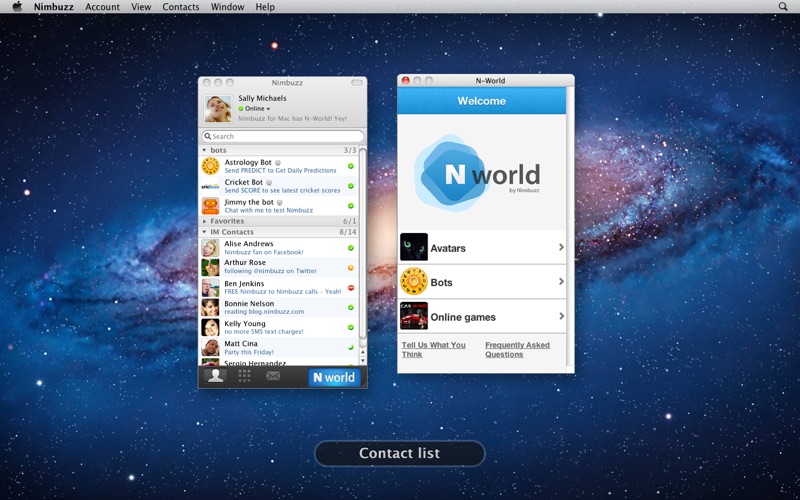This screenshot has height=500, width=800.
Task: Click Bonnie Nelson avatar
Action: [x=210, y=308]
